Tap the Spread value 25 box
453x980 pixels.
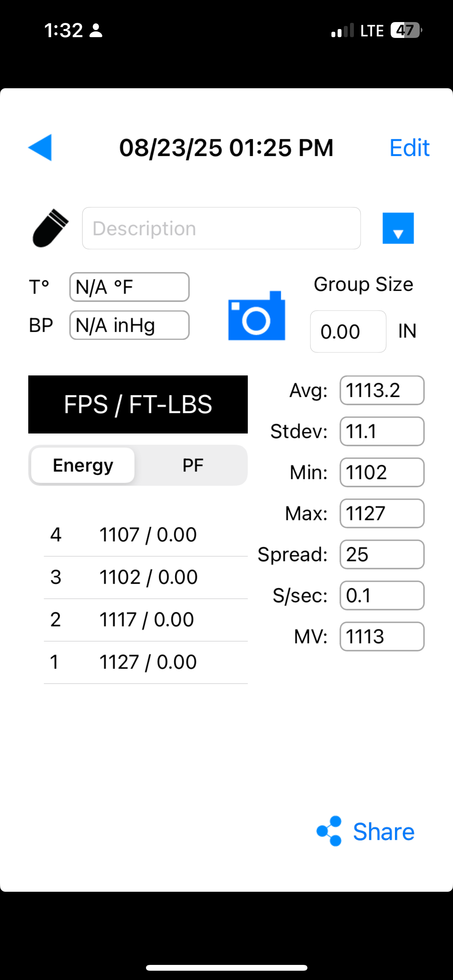point(382,554)
